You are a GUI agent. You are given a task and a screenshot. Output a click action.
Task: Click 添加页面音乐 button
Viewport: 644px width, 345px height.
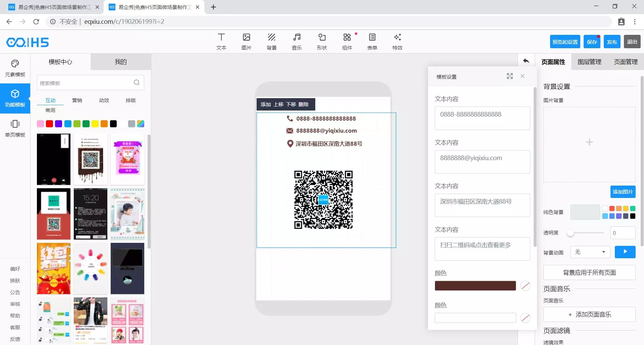point(589,315)
